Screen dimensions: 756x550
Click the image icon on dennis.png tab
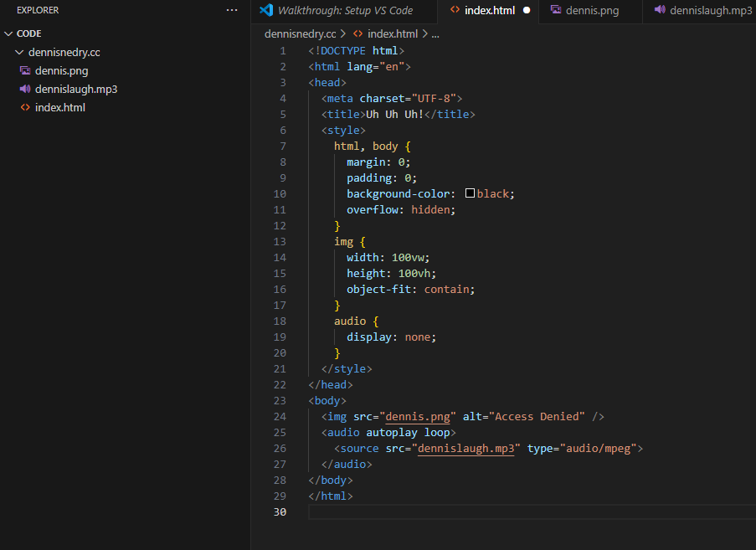coord(556,10)
